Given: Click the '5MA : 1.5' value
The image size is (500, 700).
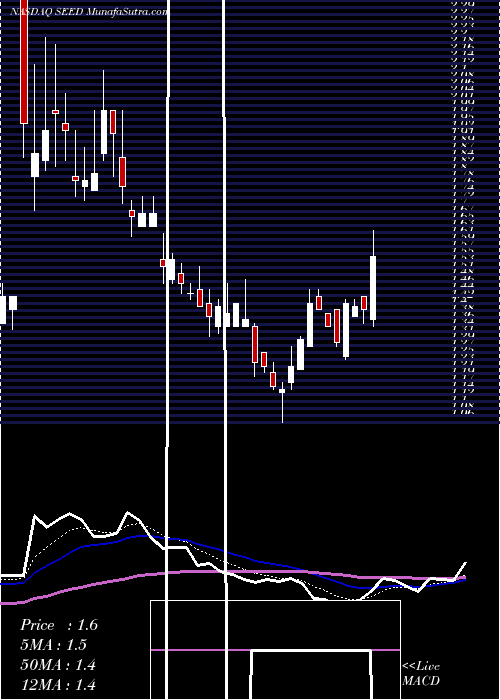Looking at the screenshot, I should 54,645.
